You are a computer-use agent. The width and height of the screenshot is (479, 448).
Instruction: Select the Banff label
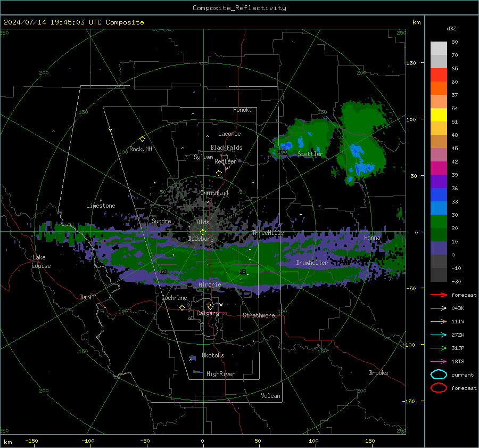(88, 297)
